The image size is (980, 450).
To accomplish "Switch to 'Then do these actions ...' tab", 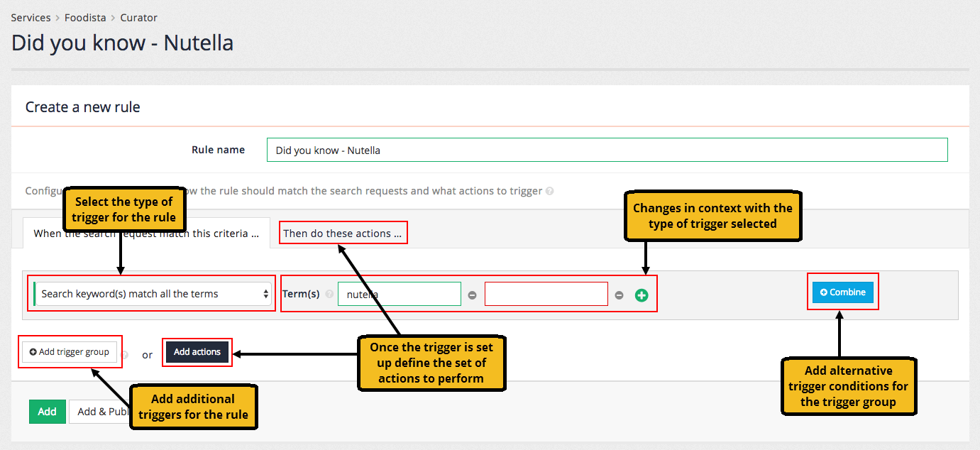I will pos(343,233).
